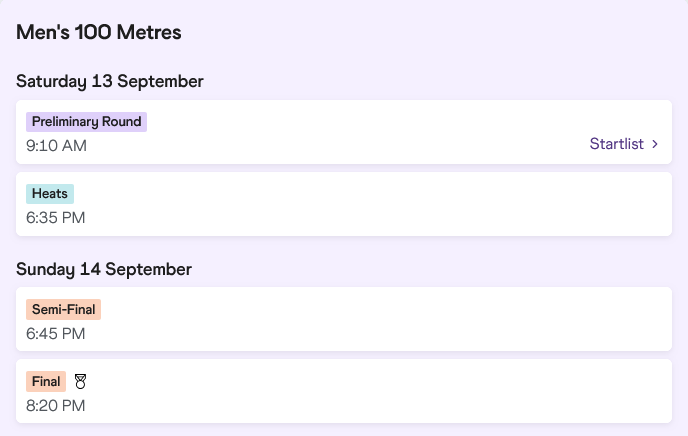Viewport: 688px width, 436px height.
Task: Click the Final tag label
Action: (x=46, y=381)
